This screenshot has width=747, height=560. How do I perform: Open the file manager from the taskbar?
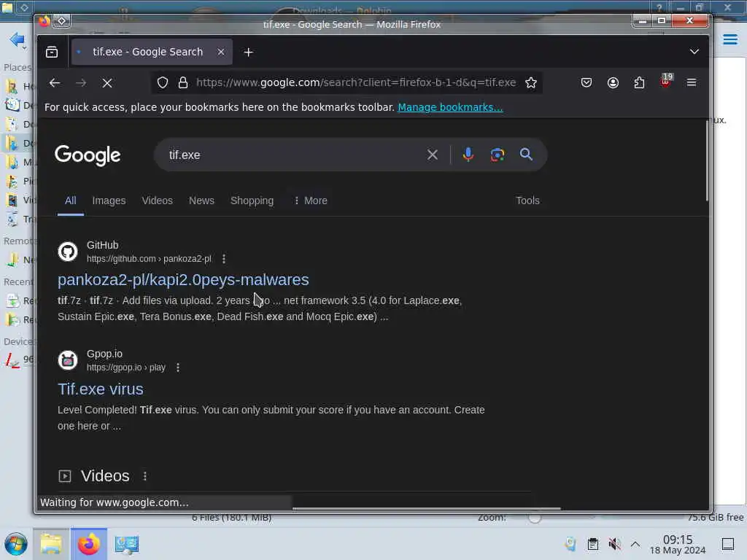pyautogui.click(x=51, y=544)
